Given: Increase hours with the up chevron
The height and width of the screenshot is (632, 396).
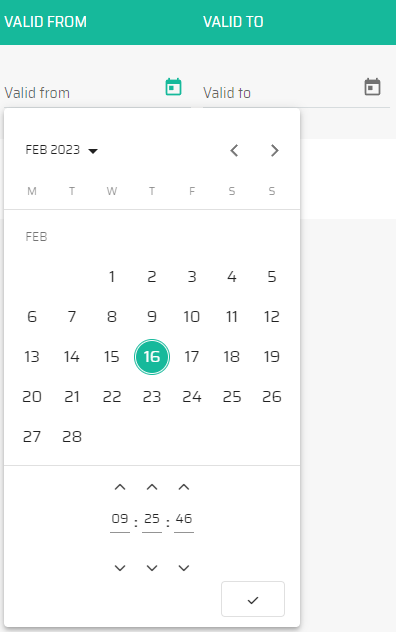Looking at the screenshot, I should 120,487.
